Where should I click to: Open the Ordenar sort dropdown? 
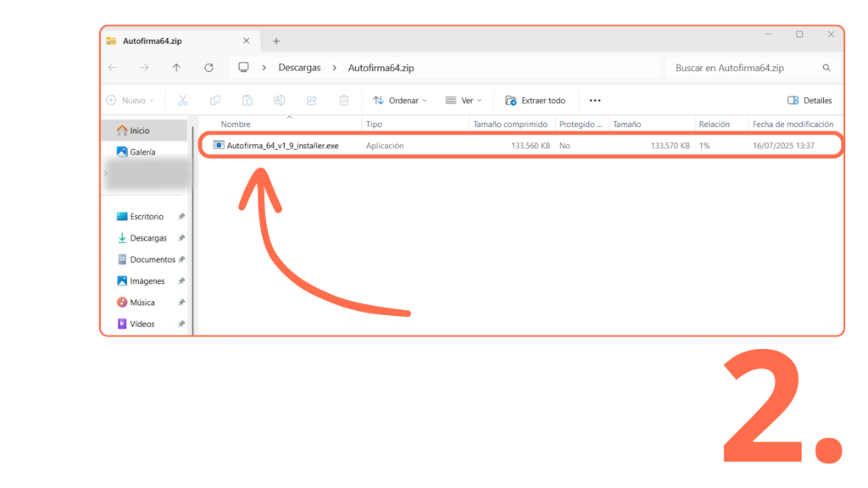point(400,100)
